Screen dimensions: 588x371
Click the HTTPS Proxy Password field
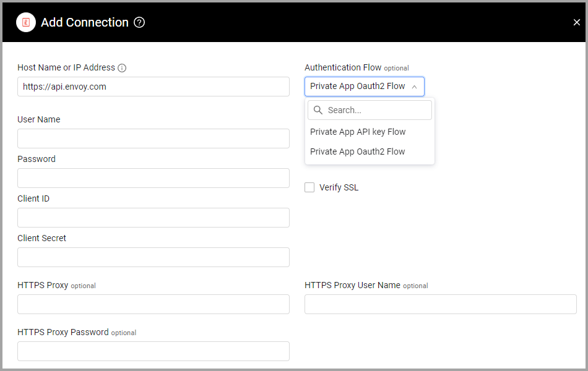pos(153,351)
